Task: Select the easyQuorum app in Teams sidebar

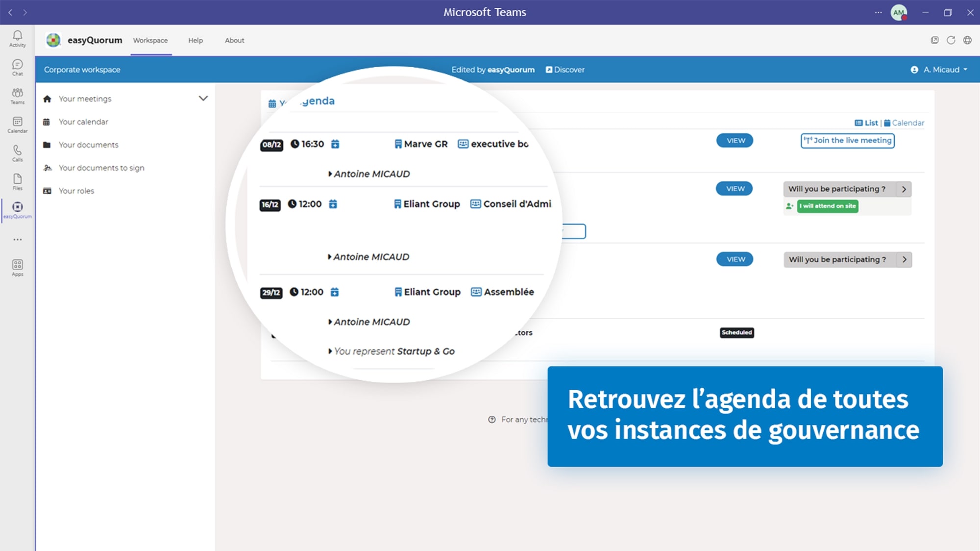Action: click(17, 210)
